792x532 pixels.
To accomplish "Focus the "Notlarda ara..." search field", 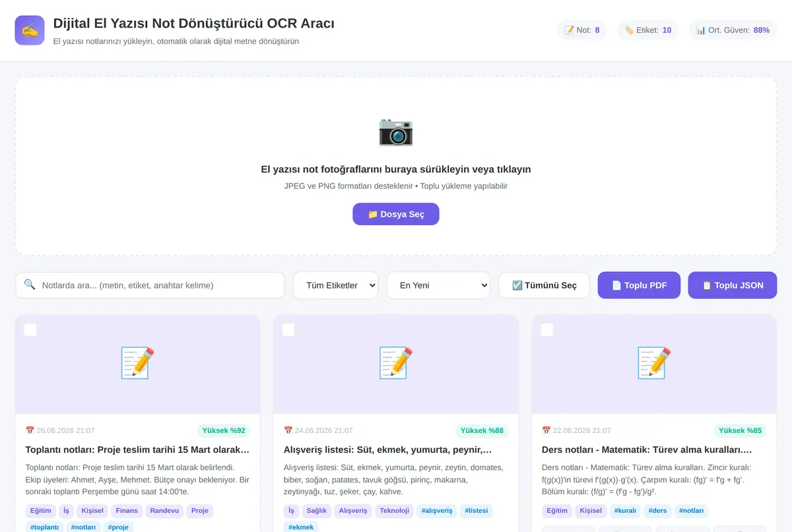I will 150,285.
